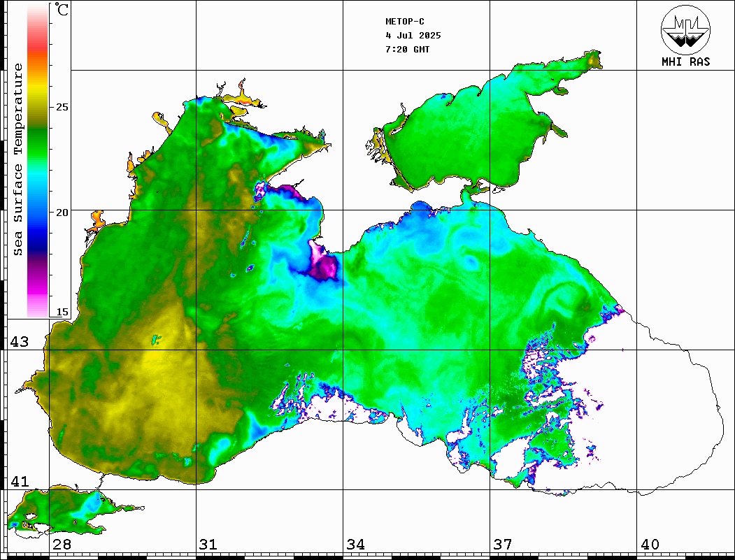Click longitude label '34'
Viewport: 735px width, 560px height.
[356, 545]
